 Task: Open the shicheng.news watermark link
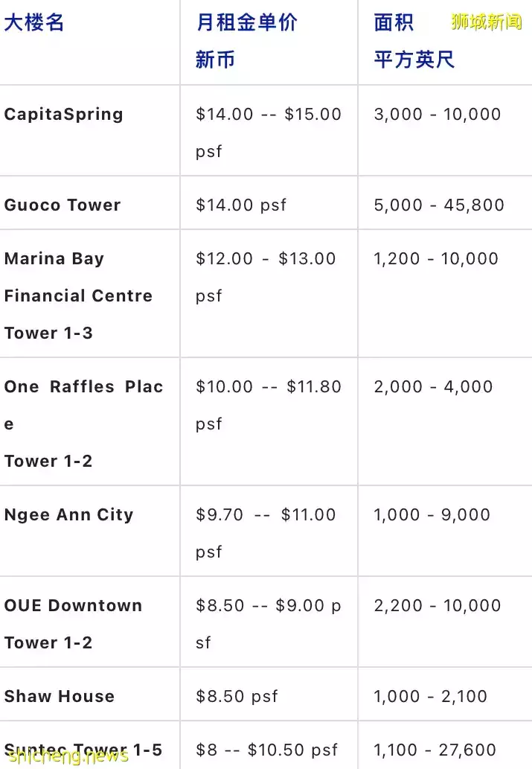pos(68,756)
